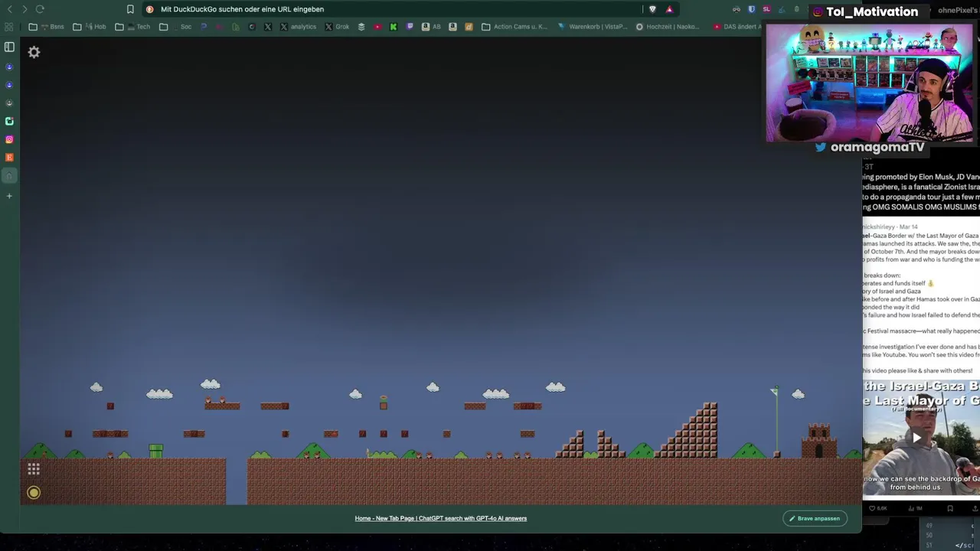Open the green Kick bookmark icon
Screen dimensions: 980x551
pos(394,27)
